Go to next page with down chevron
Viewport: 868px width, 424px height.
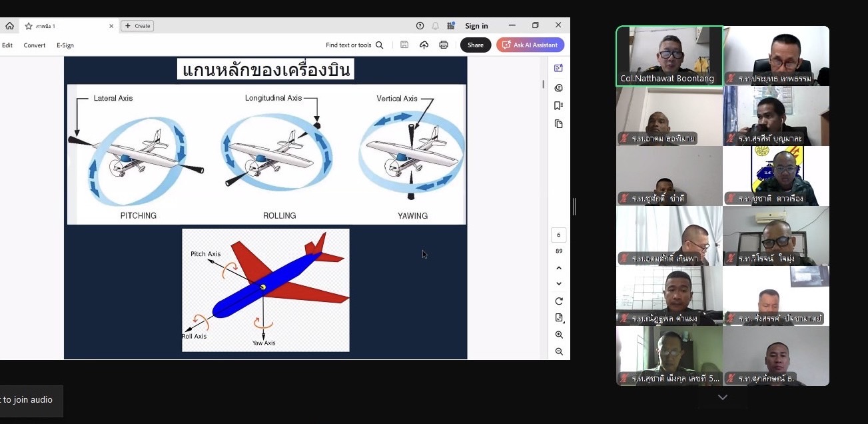click(559, 283)
